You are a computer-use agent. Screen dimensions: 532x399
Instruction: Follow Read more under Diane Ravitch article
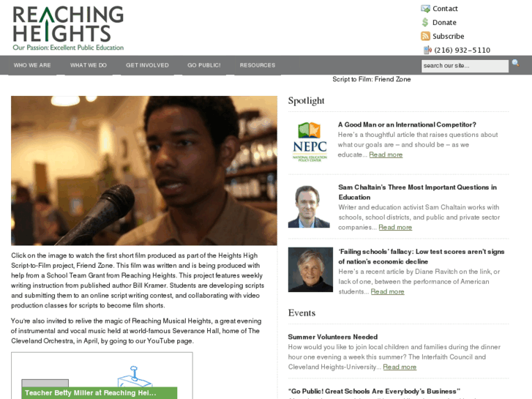coord(387,291)
